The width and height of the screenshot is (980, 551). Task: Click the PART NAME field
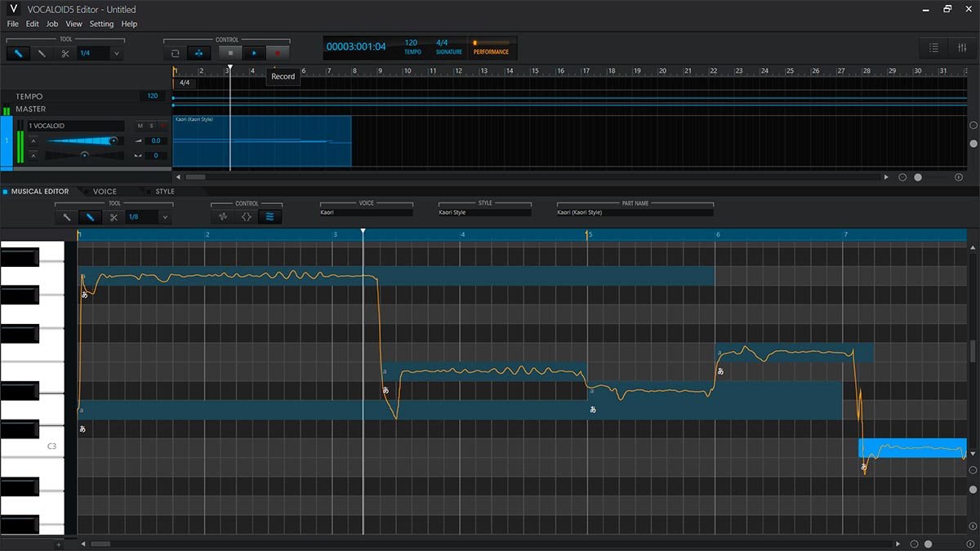click(635, 212)
